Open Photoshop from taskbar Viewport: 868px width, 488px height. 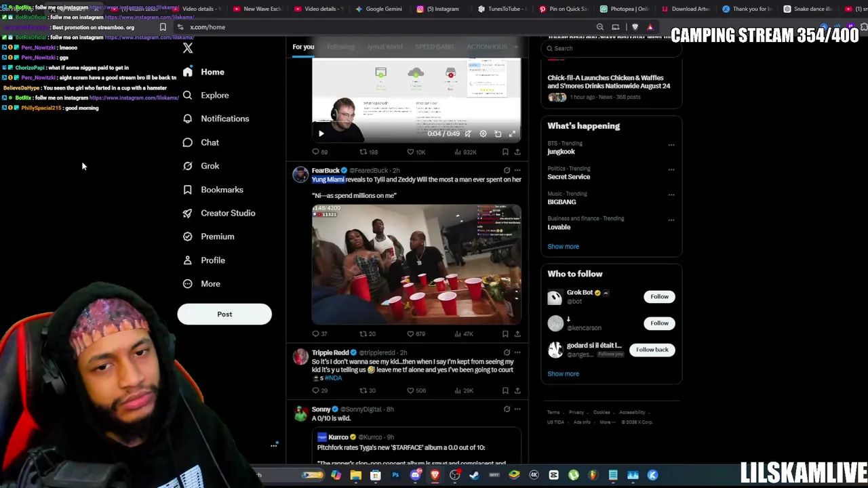tap(395, 475)
